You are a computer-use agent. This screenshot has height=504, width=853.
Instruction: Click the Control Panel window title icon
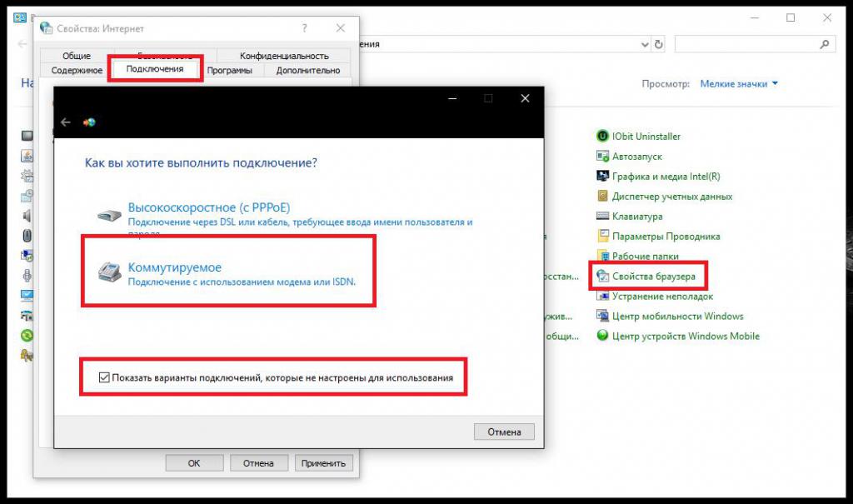[x=20, y=18]
